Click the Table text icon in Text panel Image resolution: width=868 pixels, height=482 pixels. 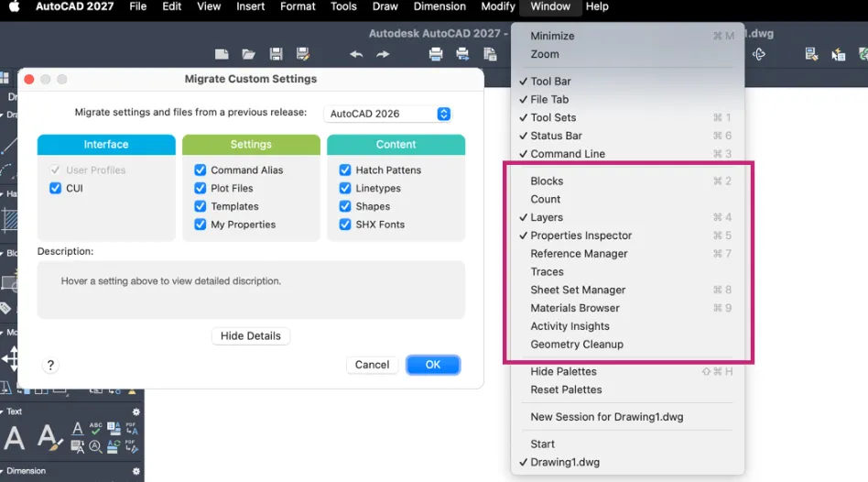click(x=114, y=428)
